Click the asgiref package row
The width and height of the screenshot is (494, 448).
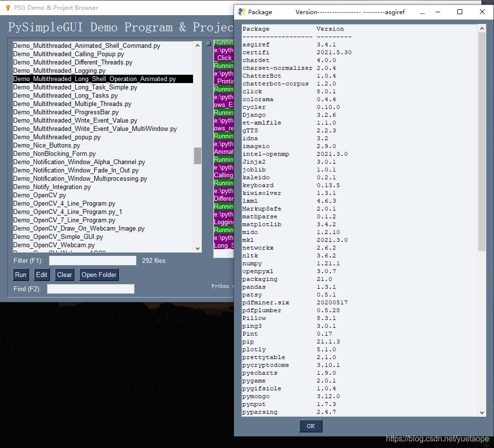click(289, 44)
